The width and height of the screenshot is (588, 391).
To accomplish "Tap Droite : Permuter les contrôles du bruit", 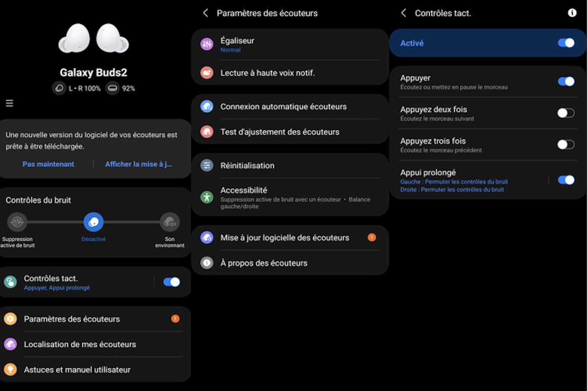I will point(452,190).
